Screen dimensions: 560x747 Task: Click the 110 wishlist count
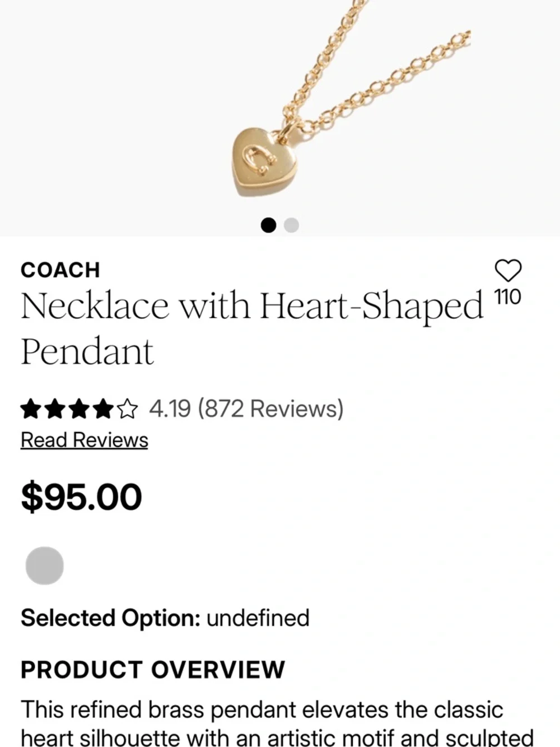tap(508, 297)
